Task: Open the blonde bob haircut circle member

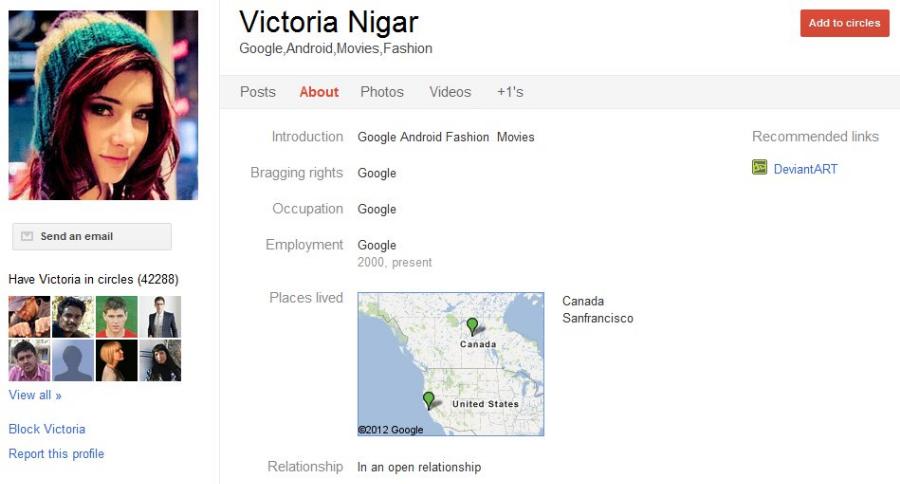Action: (117, 360)
